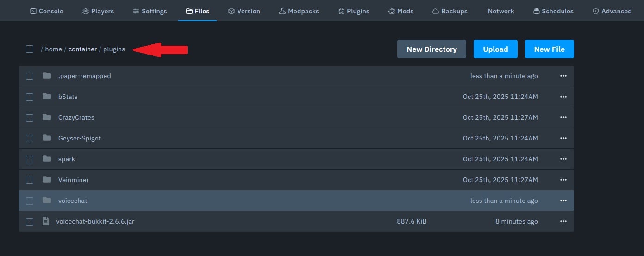
Task: Click the bStats folder icon
Action: pyautogui.click(x=47, y=97)
